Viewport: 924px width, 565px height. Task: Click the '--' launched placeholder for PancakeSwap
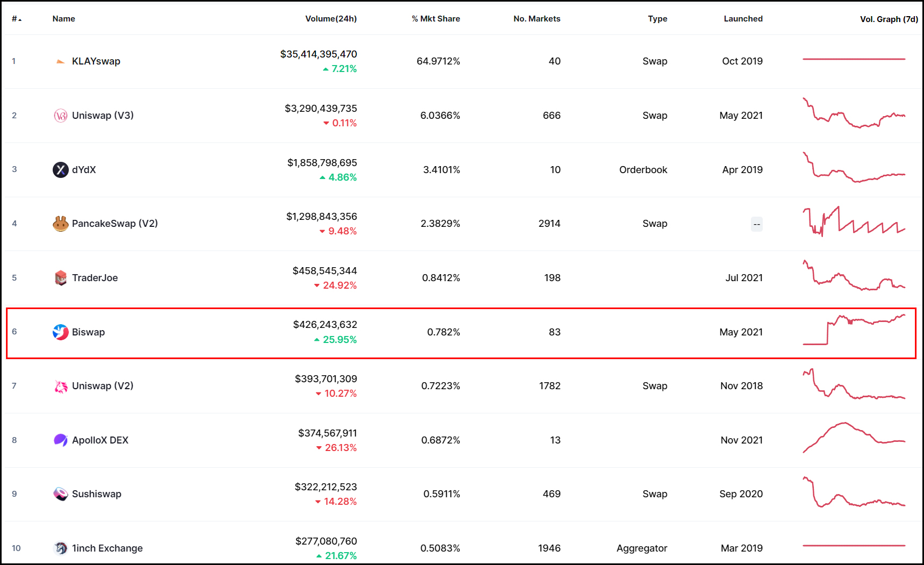757,224
